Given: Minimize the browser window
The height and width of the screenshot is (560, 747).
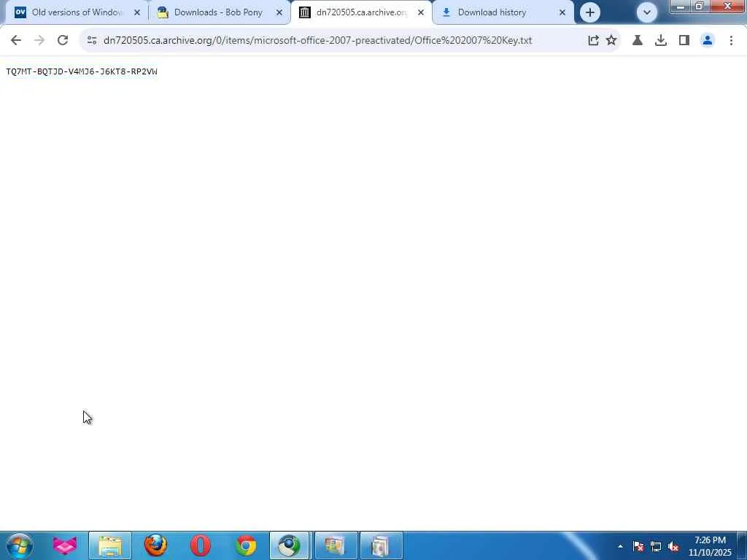Looking at the screenshot, I should (681, 6).
